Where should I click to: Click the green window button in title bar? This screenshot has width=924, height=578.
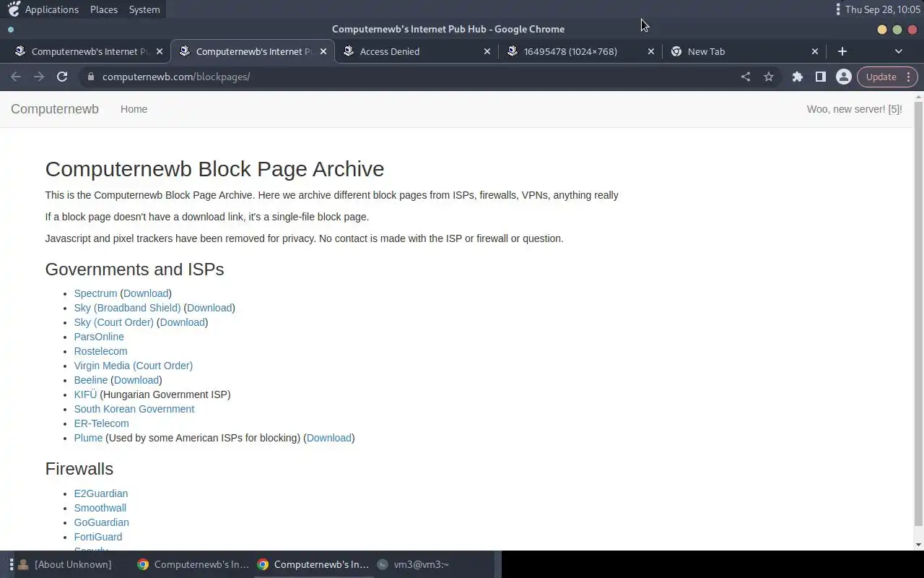pyautogui.click(x=897, y=30)
